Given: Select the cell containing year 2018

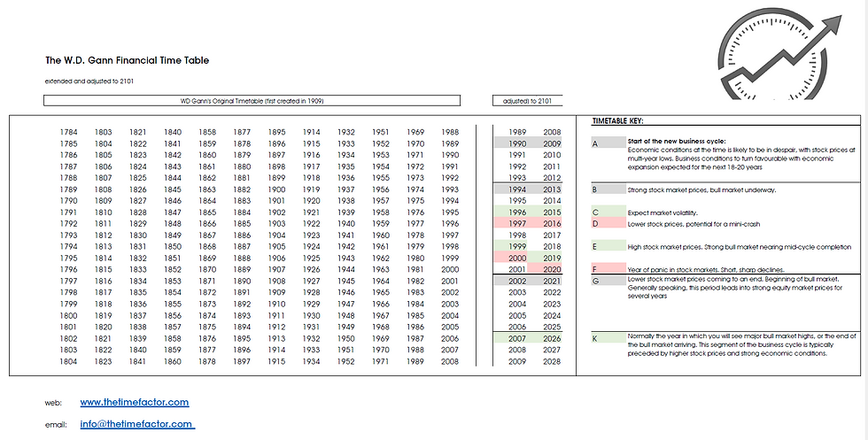Looking at the screenshot, I should tap(552, 247).
